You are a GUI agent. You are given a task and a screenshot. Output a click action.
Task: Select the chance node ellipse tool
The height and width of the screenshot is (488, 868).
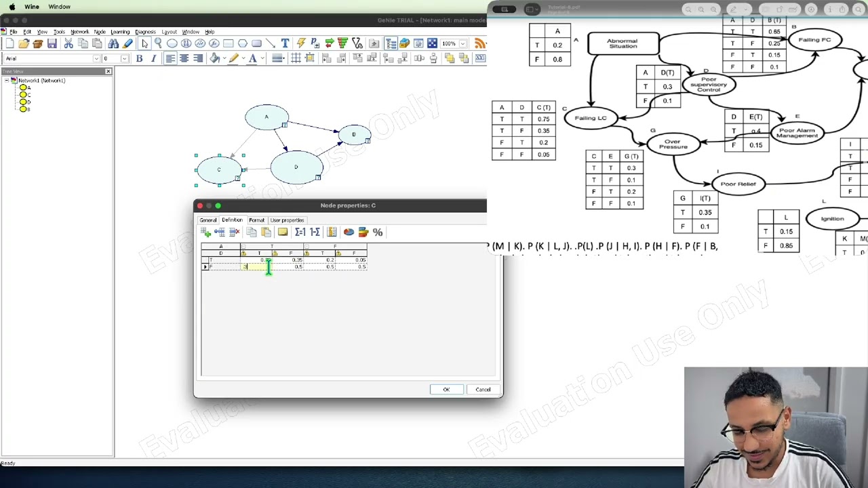[x=172, y=43]
